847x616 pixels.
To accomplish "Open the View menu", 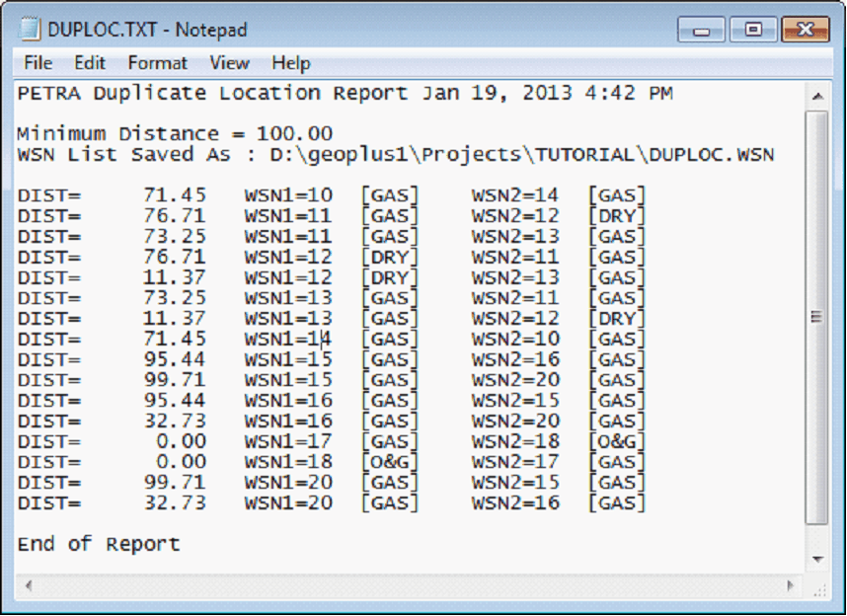I will point(229,63).
